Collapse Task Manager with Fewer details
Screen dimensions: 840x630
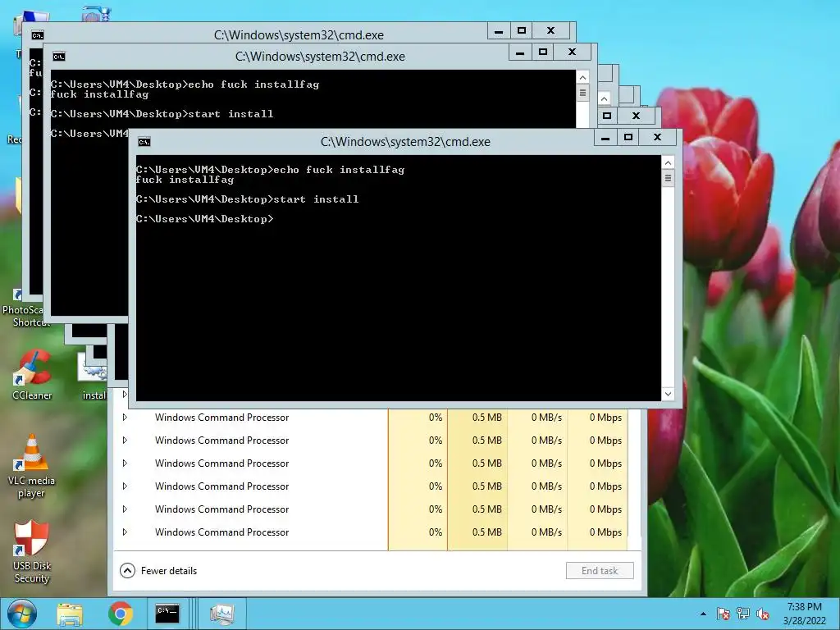click(158, 571)
